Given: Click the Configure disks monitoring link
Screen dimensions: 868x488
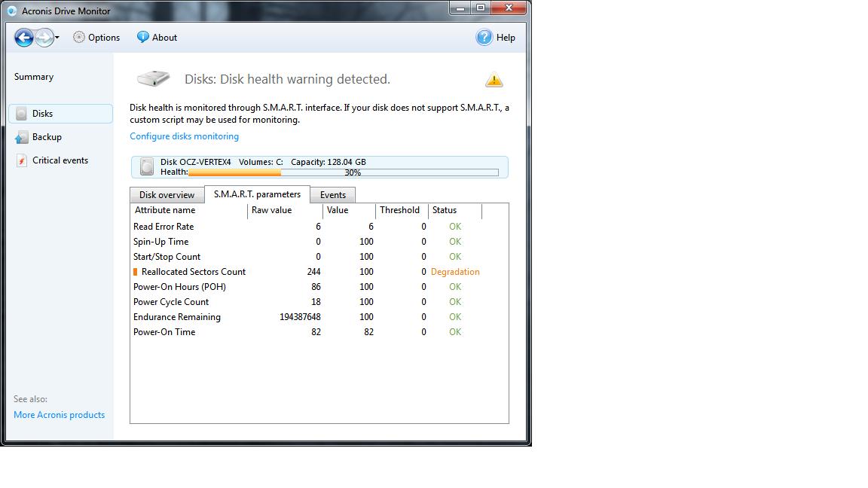Looking at the screenshot, I should 185,136.
